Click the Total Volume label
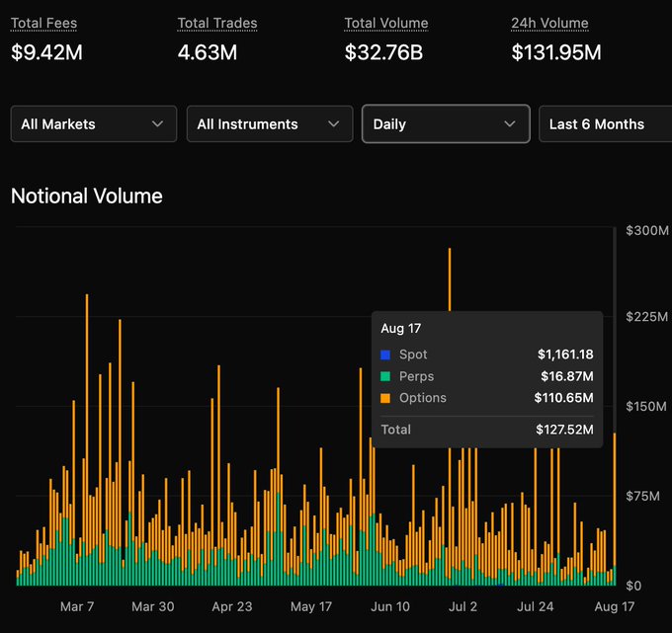 (x=386, y=23)
